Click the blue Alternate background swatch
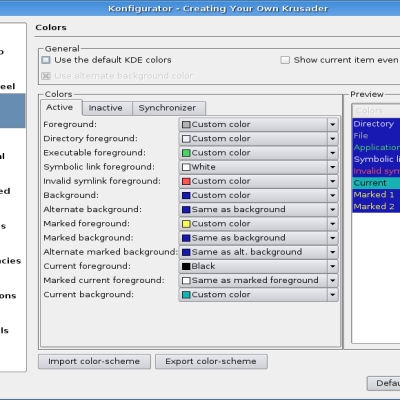The image size is (400, 400). 186,210
